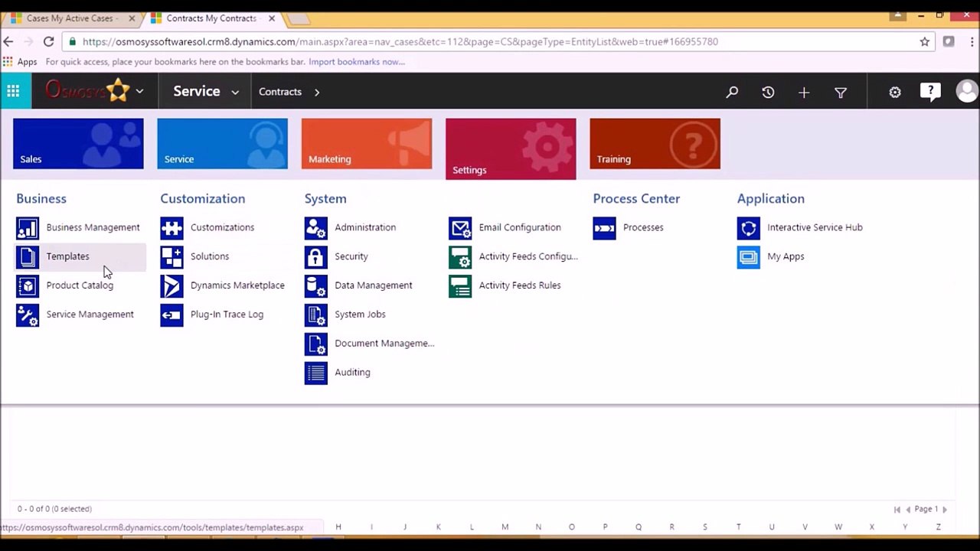The width and height of the screenshot is (980, 551).
Task: Select the Training tile
Action: tap(655, 144)
